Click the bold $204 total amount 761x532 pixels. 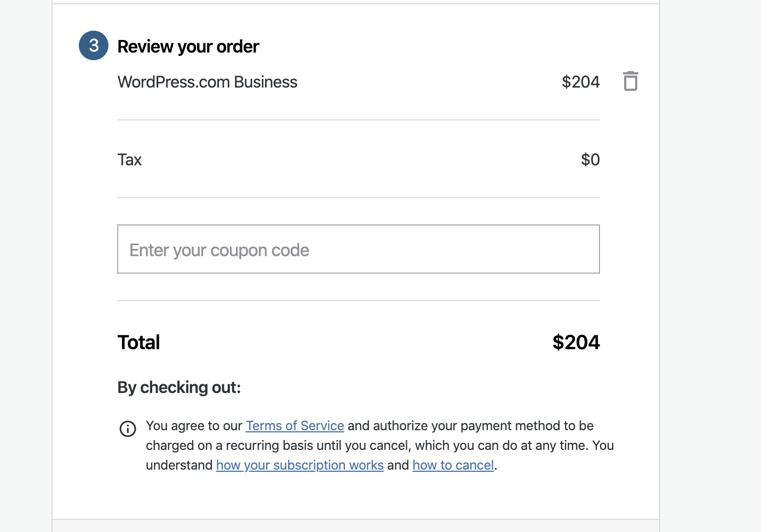[576, 343]
